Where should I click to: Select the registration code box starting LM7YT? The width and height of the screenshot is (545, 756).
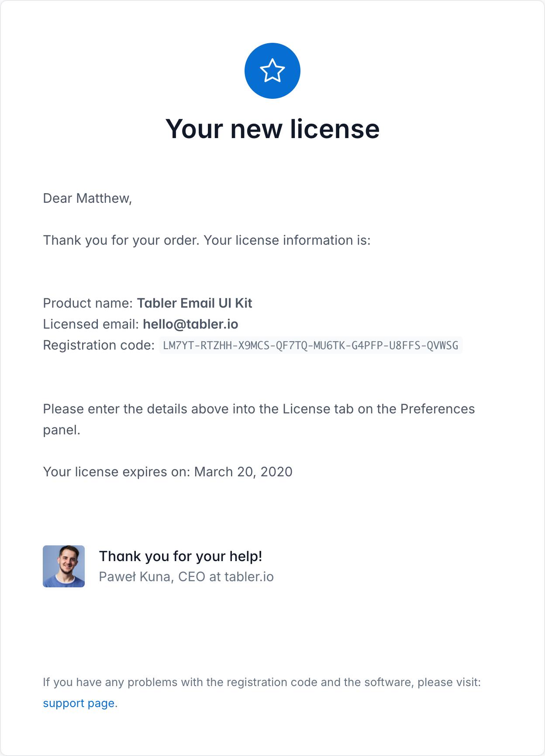pyautogui.click(x=310, y=345)
